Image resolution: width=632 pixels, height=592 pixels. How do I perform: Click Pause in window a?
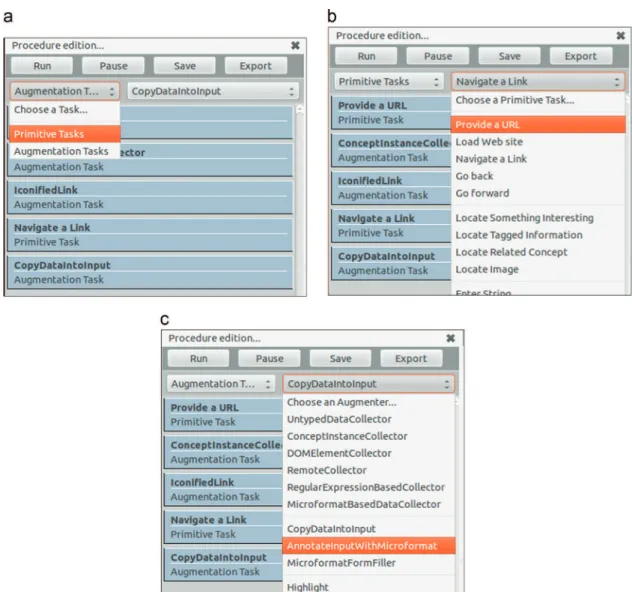[113, 66]
